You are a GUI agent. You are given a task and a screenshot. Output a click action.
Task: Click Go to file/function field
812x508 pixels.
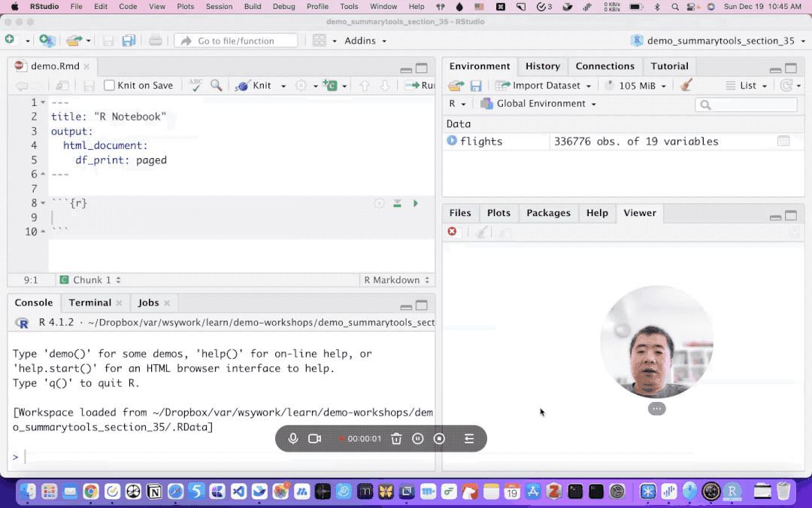click(236, 41)
